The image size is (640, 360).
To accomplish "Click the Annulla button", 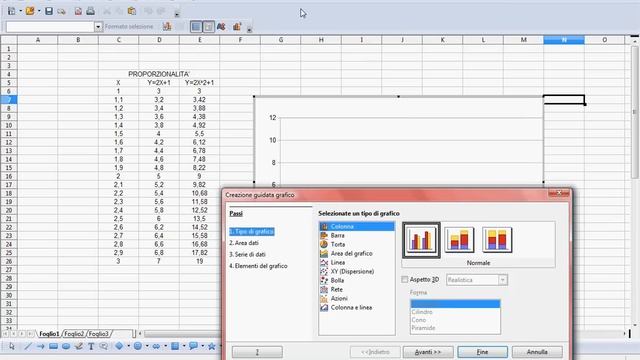I will [537, 352].
